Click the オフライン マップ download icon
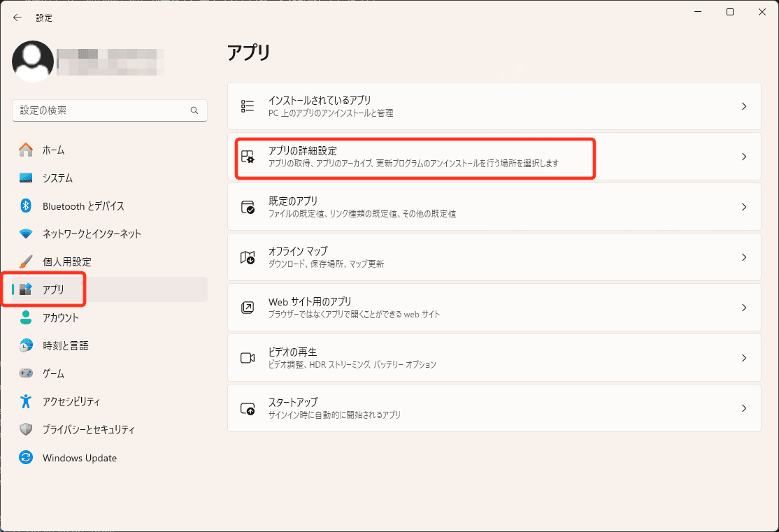779x532 pixels. pyautogui.click(x=246, y=257)
